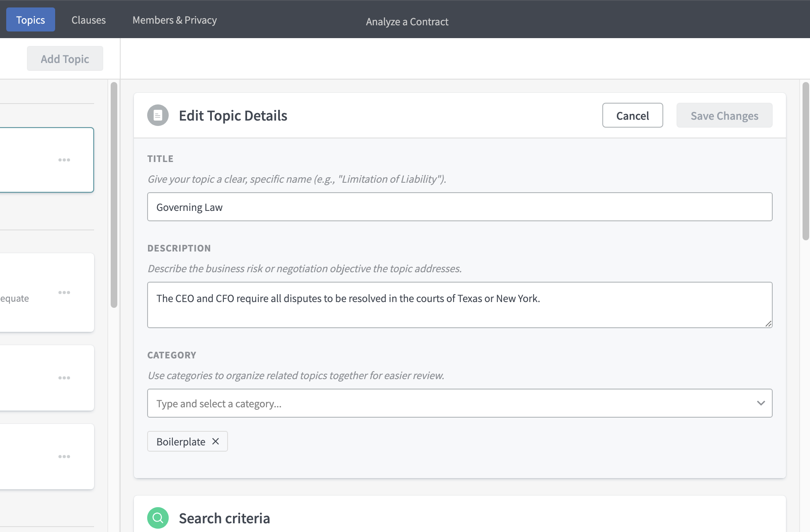The image size is (810, 532).
Task: Click the Search criteria heading
Action: 224,518
